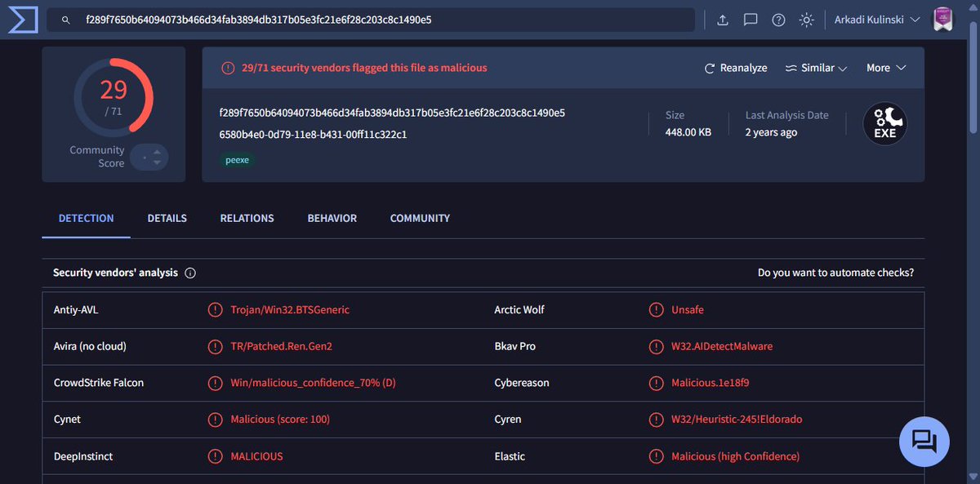Viewport: 980px width, 484px height.
Task: Open the Similar dropdown
Action: tap(816, 68)
